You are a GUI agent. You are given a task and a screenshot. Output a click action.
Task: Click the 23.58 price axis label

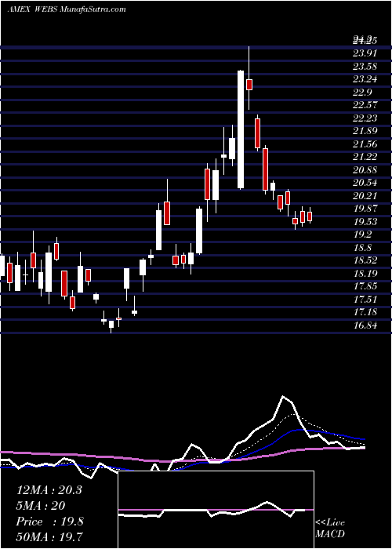365,66
